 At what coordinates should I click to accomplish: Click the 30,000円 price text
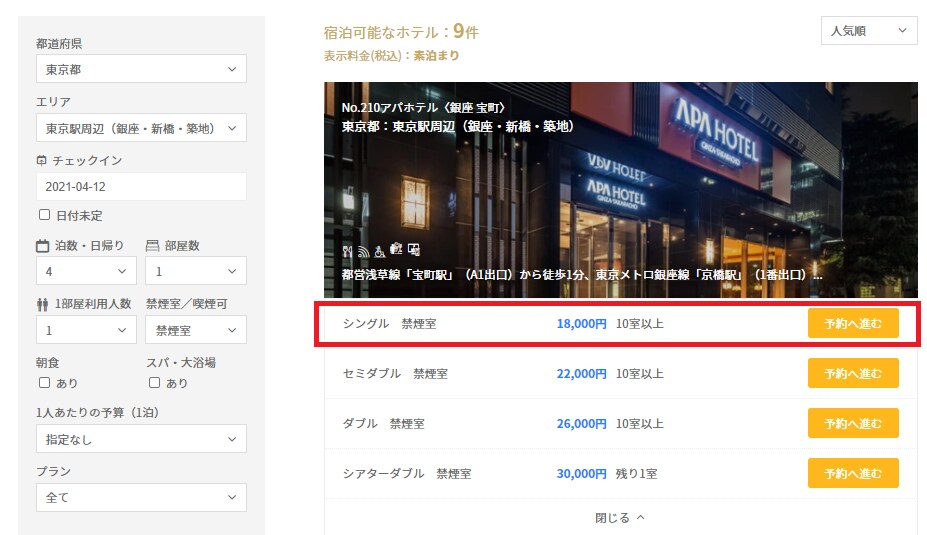click(581, 474)
